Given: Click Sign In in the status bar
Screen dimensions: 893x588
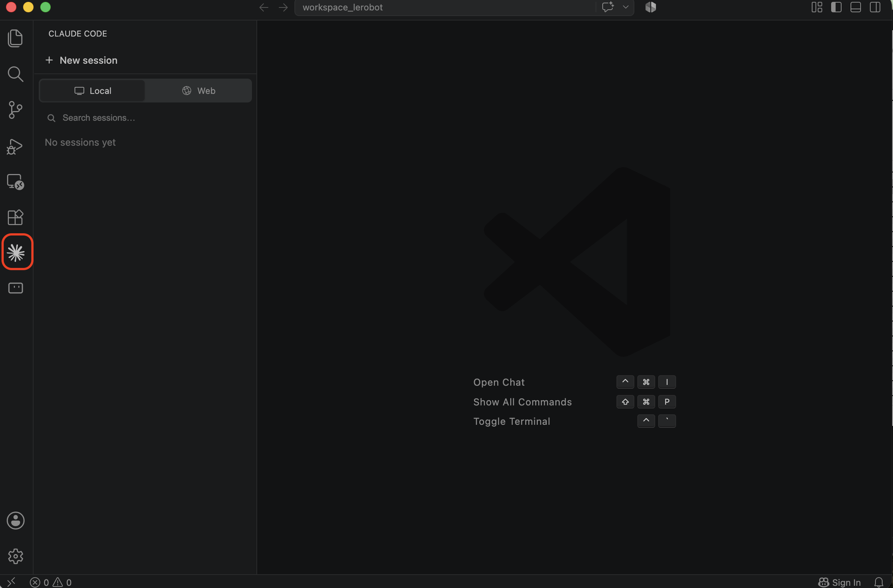Looking at the screenshot, I should click(x=839, y=582).
